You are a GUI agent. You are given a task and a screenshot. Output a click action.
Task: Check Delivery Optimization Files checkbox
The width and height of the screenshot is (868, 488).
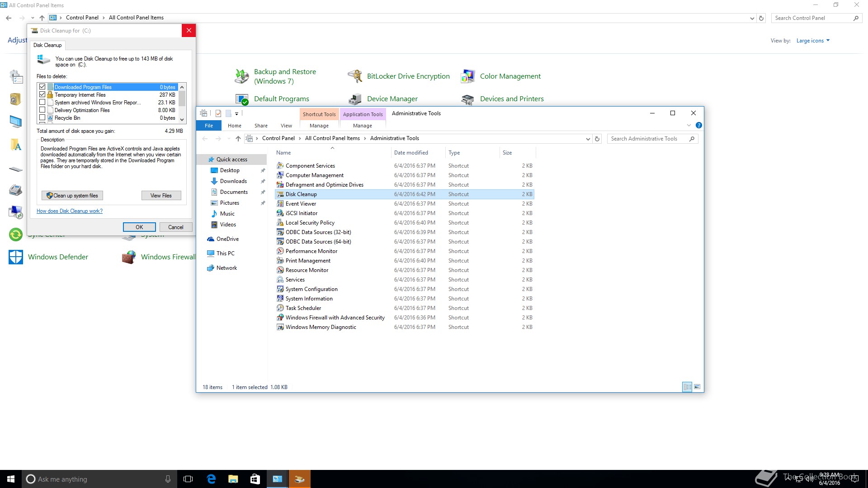[x=42, y=110]
